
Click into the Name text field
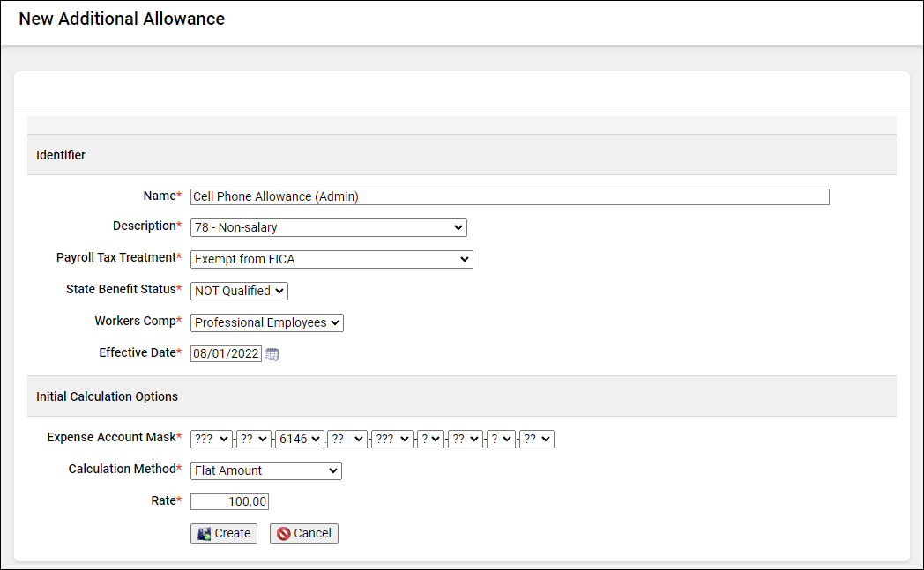click(510, 197)
